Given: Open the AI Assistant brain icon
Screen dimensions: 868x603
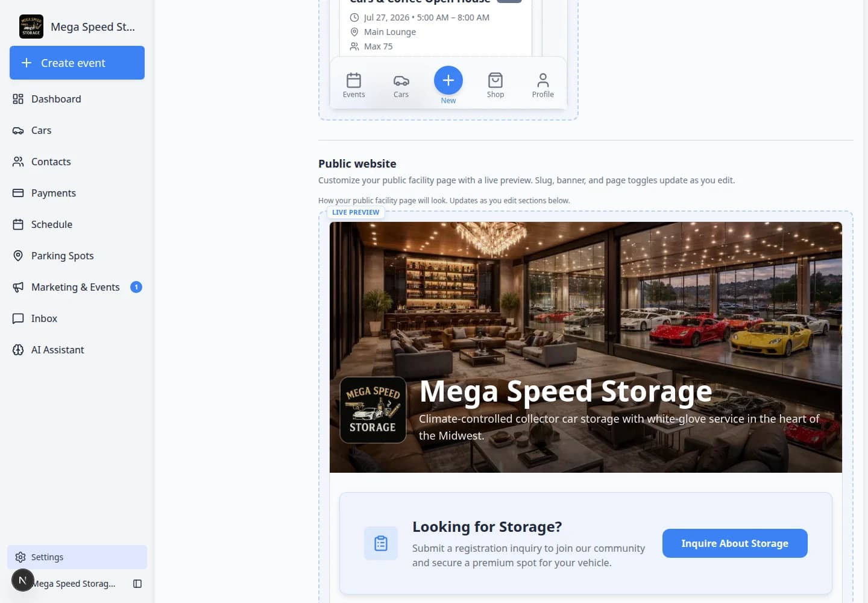Looking at the screenshot, I should [x=18, y=350].
